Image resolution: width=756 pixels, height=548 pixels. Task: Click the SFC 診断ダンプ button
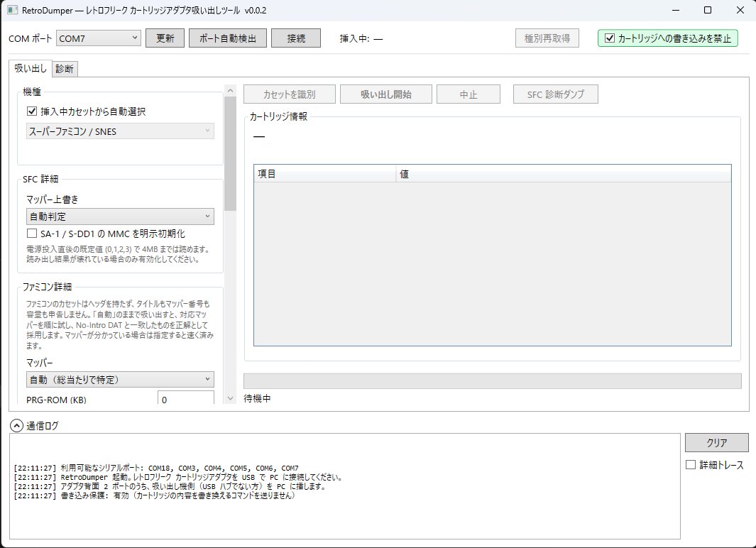point(556,94)
